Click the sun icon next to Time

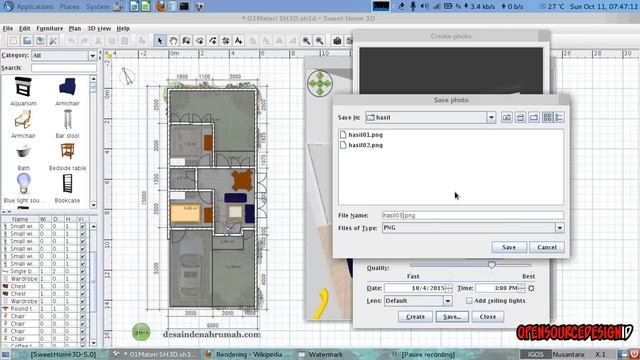[531, 288]
